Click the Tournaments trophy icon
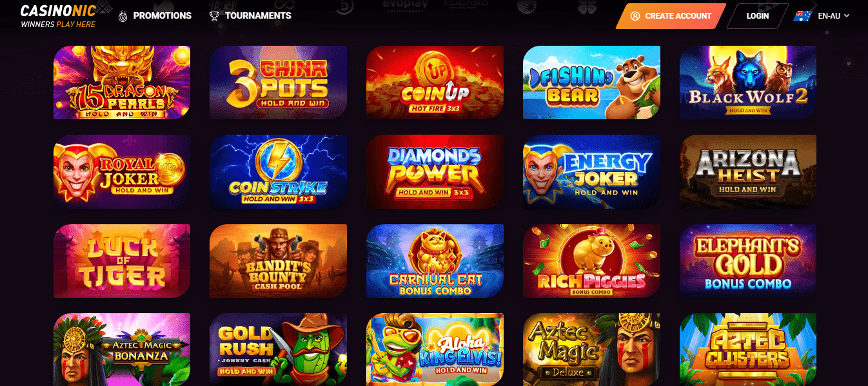868x386 pixels. 214,16
